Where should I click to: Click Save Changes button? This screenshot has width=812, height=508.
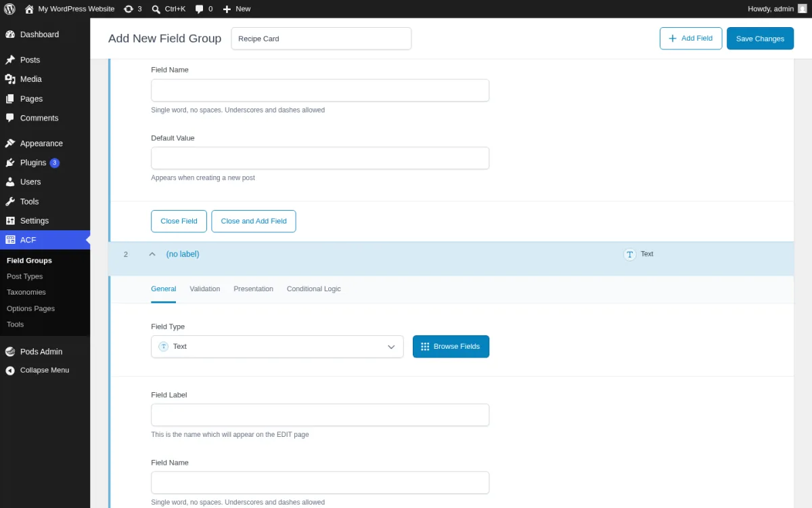(x=760, y=39)
